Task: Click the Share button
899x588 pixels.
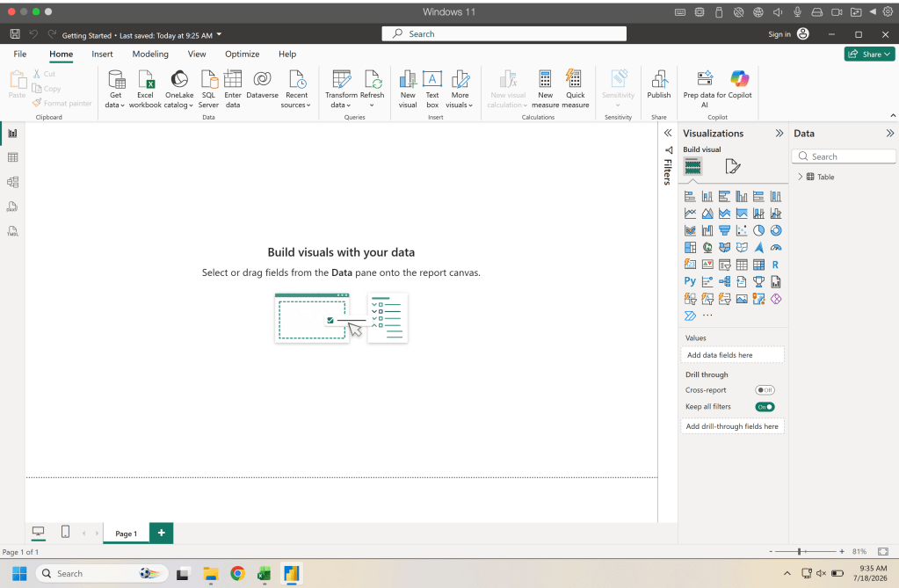Action: click(x=870, y=54)
